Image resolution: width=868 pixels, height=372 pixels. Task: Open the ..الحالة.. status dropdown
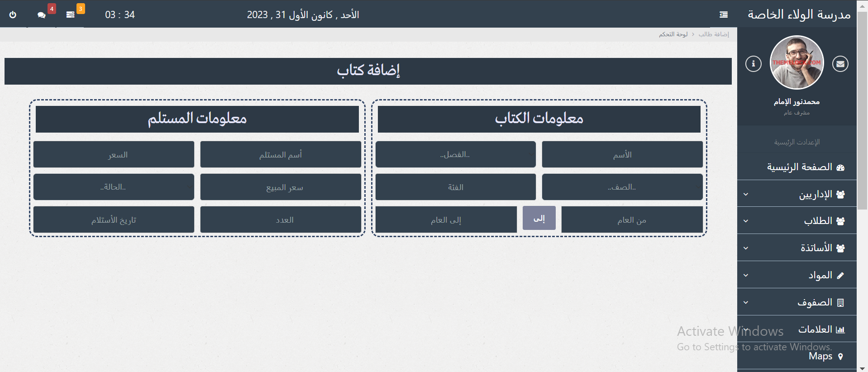(x=114, y=187)
